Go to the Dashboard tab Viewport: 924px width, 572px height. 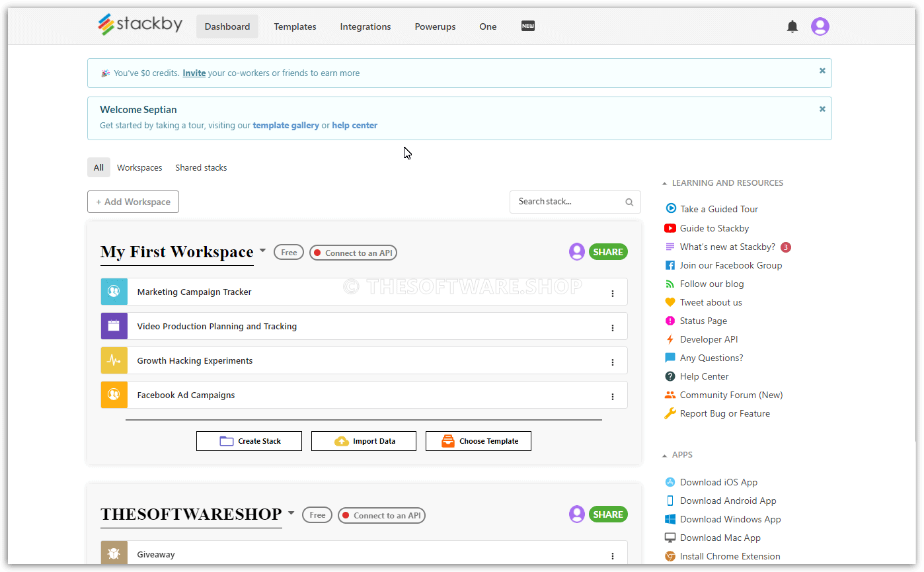[227, 26]
